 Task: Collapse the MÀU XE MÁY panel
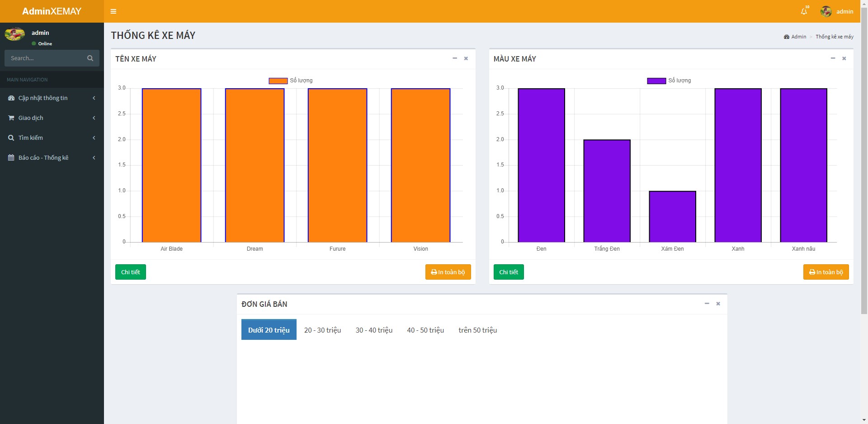point(833,58)
